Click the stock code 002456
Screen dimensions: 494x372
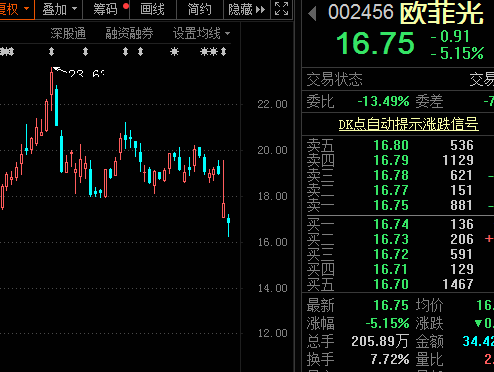click(x=361, y=12)
